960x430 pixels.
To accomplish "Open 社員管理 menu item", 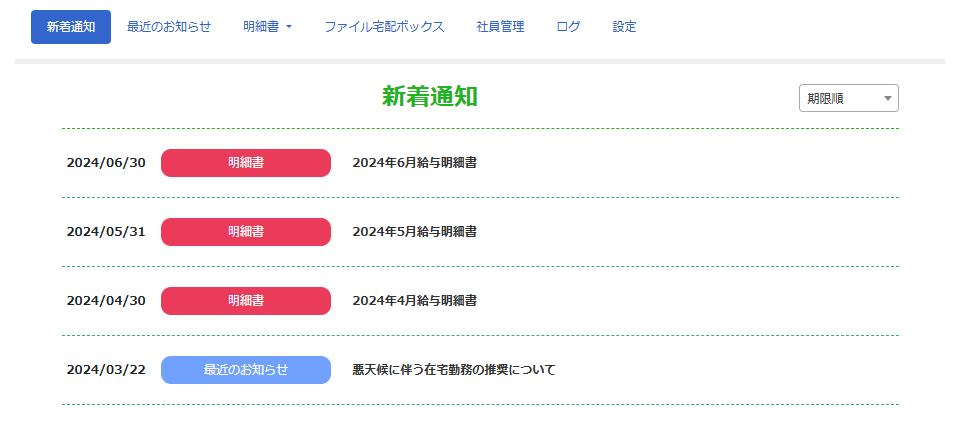I will tap(500, 27).
